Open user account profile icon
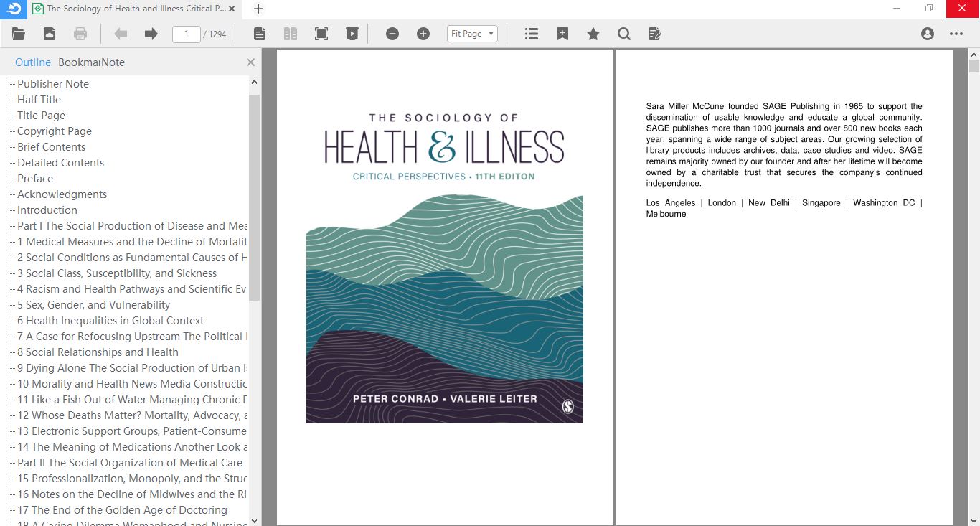 pyautogui.click(x=928, y=34)
